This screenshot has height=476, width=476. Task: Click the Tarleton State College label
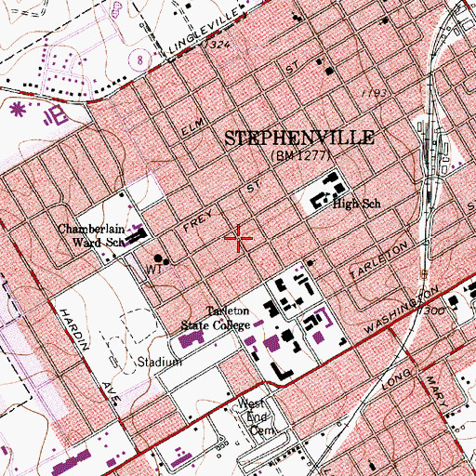click(x=216, y=318)
